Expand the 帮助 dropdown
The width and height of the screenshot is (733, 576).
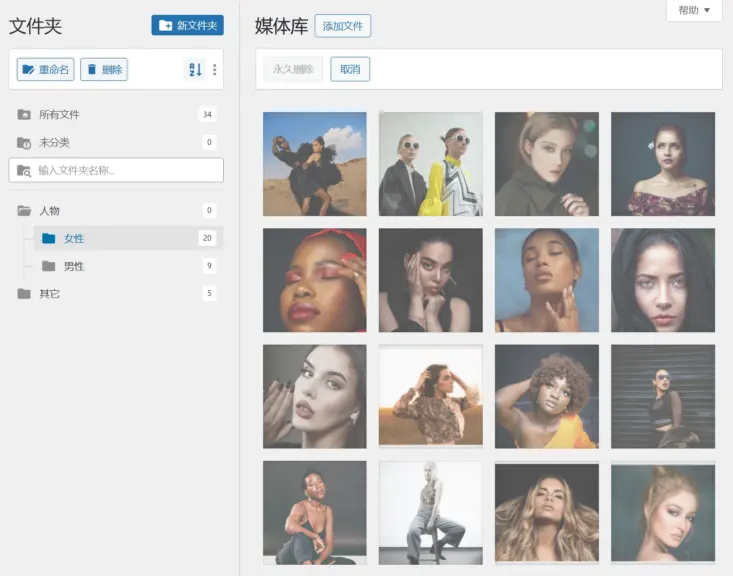coord(694,10)
